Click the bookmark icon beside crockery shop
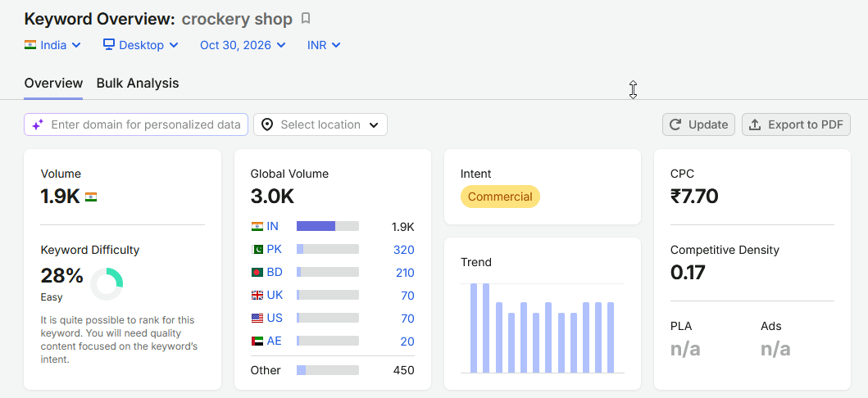The width and height of the screenshot is (868, 398). pyautogui.click(x=306, y=19)
